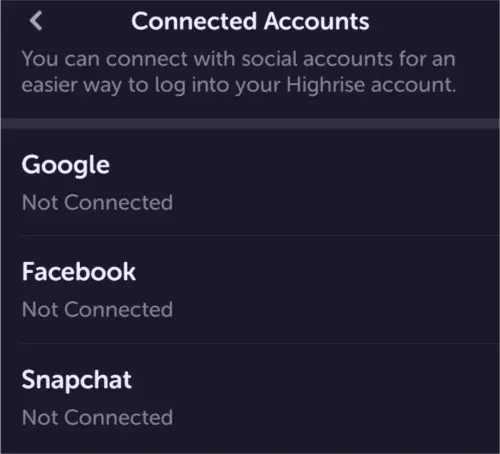The height and width of the screenshot is (454, 500).
Task: Click the Accounts word in header
Action: (317, 21)
